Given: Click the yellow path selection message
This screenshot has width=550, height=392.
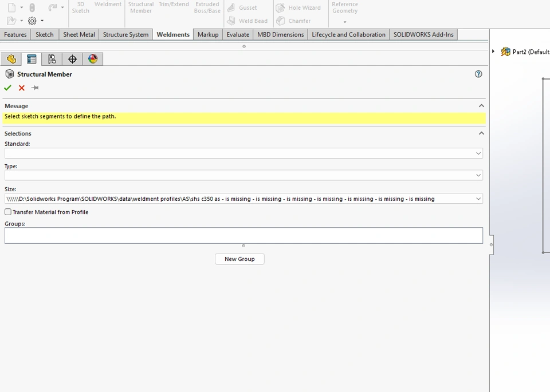Looking at the screenshot, I should (x=244, y=118).
